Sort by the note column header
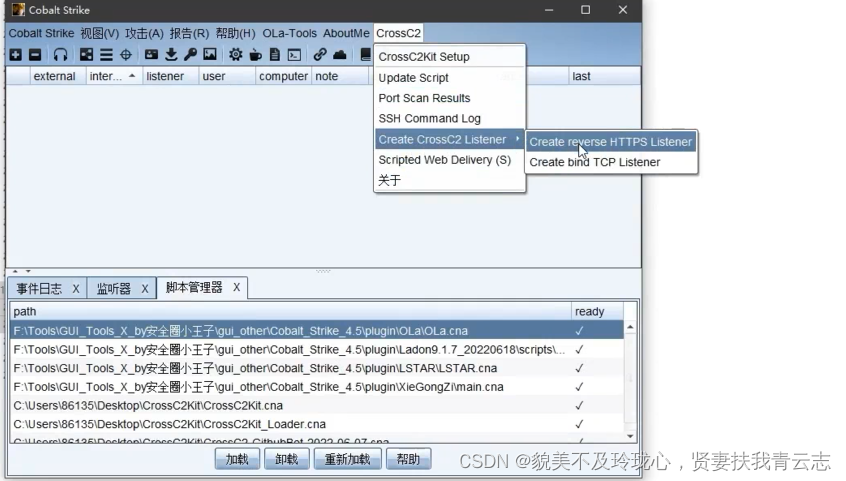The height and width of the screenshot is (481, 846). pyautogui.click(x=340, y=77)
